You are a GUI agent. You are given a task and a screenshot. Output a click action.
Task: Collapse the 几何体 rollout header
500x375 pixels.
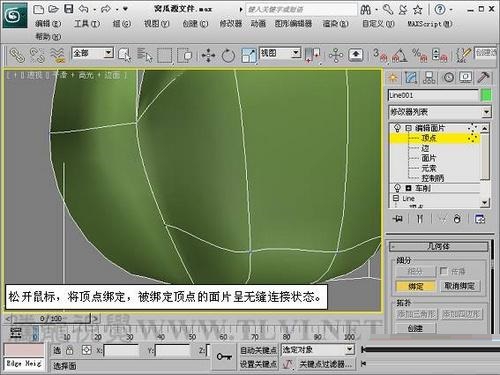click(438, 247)
